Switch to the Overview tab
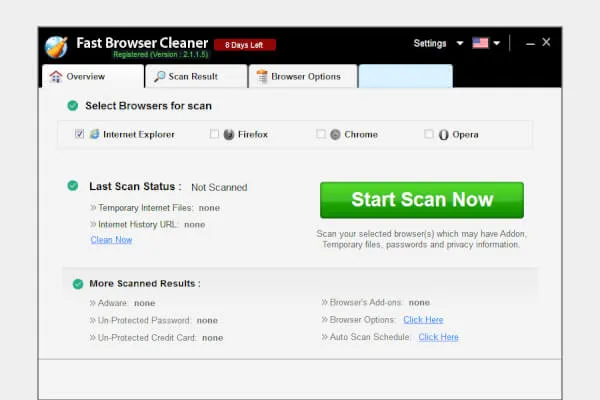This screenshot has height=400, width=600. click(93, 76)
